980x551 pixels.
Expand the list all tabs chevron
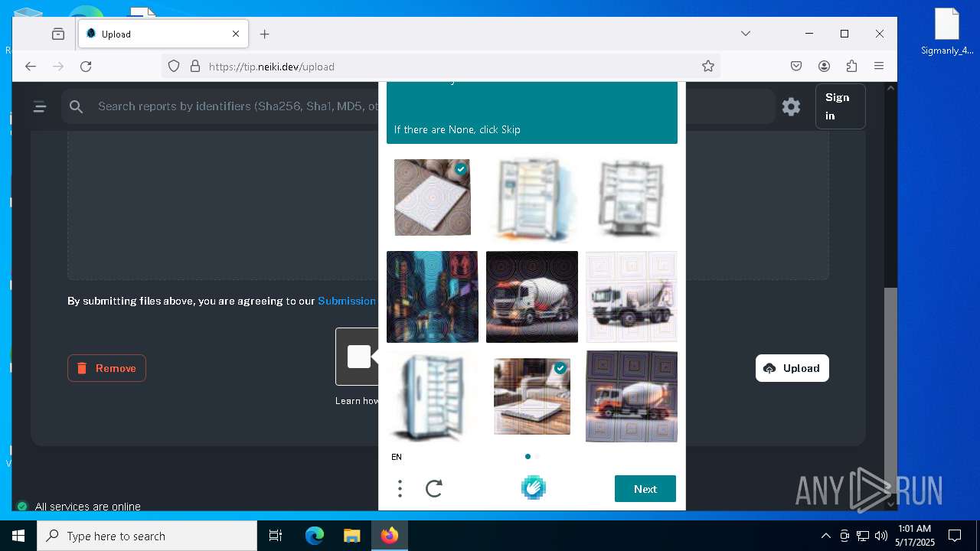[746, 34]
